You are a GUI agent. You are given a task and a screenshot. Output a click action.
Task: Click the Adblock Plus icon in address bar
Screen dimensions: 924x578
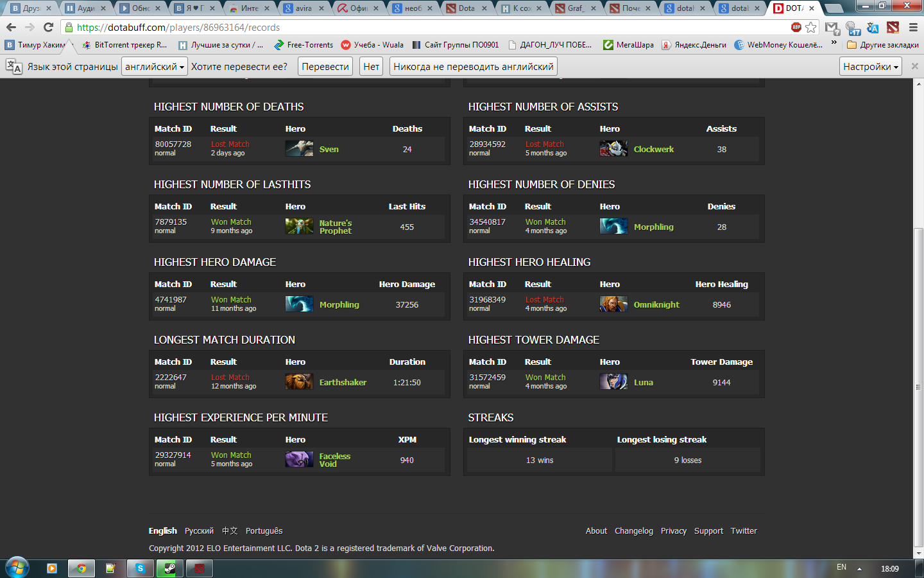coord(796,27)
